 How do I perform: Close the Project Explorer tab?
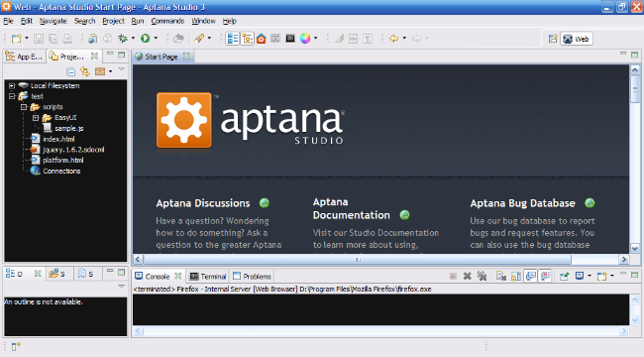pyautogui.click(x=94, y=56)
